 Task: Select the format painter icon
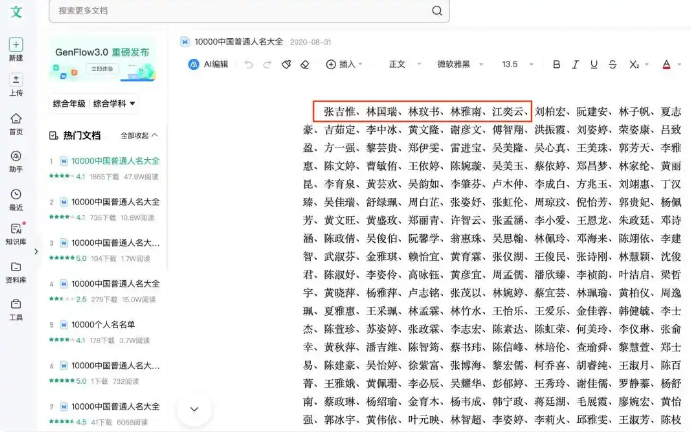(x=286, y=64)
